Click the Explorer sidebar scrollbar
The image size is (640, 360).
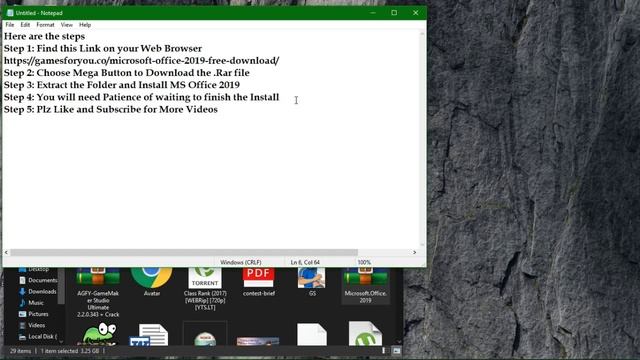[x=61, y=287]
